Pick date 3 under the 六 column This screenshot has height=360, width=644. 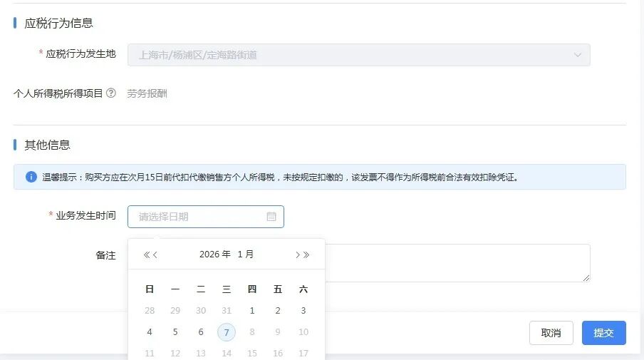click(x=303, y=311)
